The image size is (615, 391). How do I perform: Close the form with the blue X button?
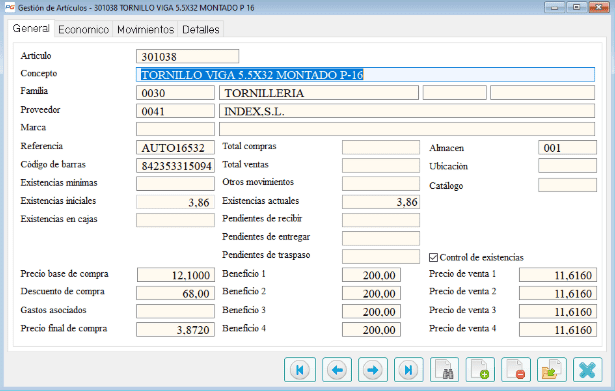588,369
